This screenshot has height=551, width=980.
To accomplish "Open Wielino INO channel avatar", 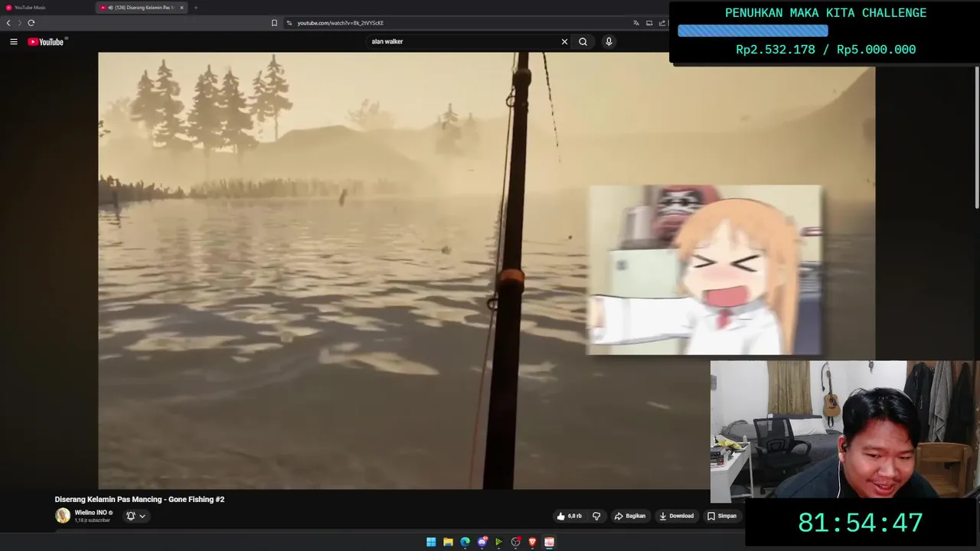I will pyautogui.click(x=62, y=516).
